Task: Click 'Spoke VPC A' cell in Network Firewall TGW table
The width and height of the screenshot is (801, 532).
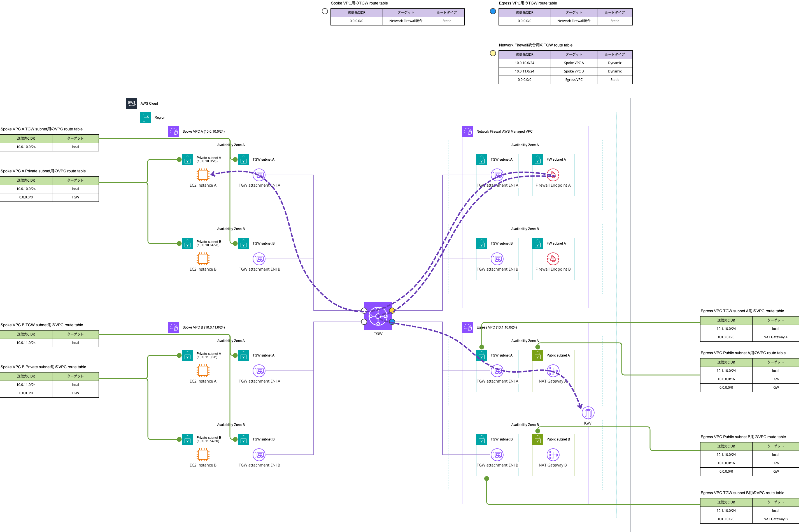Action: tap(574, 63)
